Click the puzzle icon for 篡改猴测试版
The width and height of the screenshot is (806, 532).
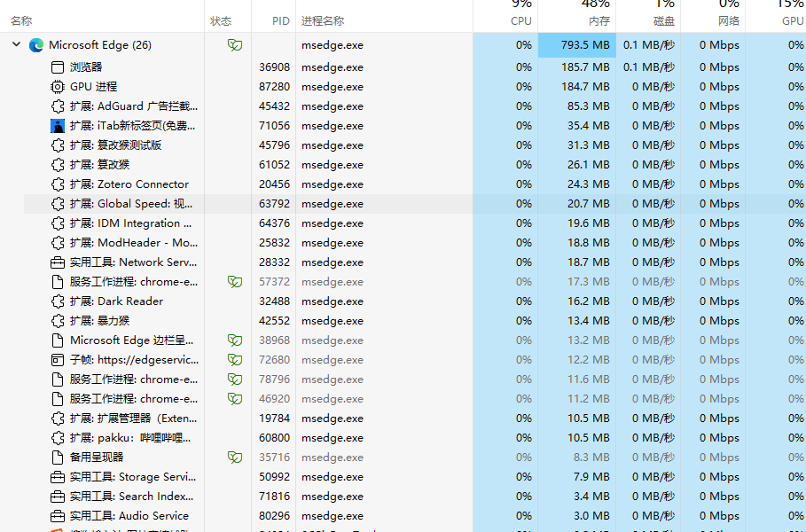click(x=58, y=145)
